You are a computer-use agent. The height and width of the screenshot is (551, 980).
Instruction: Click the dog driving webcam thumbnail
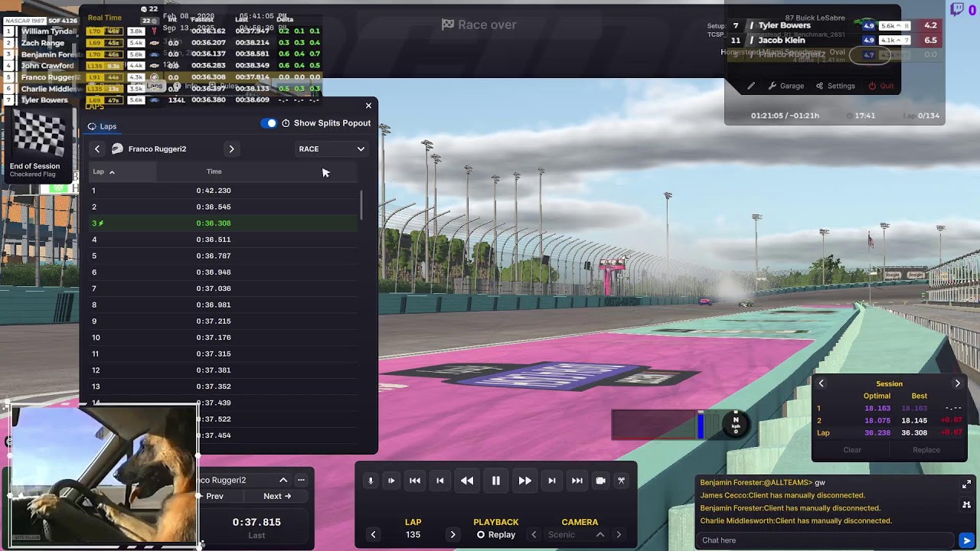[x=103, y=474]
